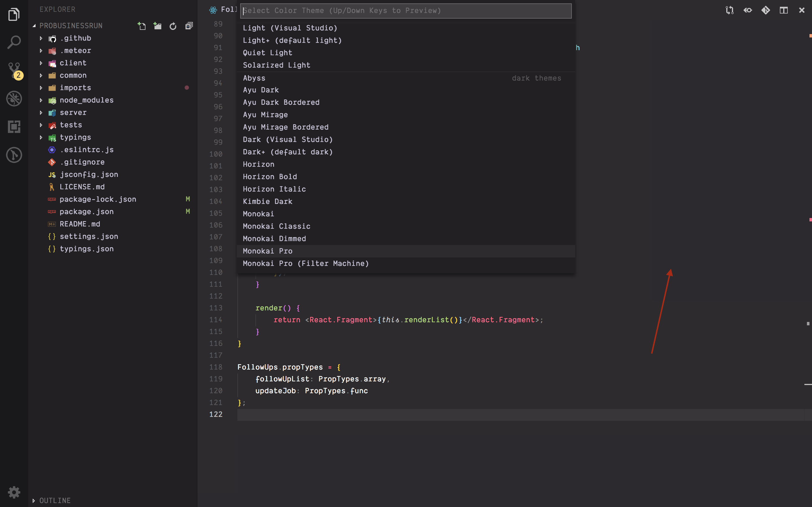This screenshot has height=507, width=812.
Task: Open the Explorer file icon view
Action: [14, 14]
